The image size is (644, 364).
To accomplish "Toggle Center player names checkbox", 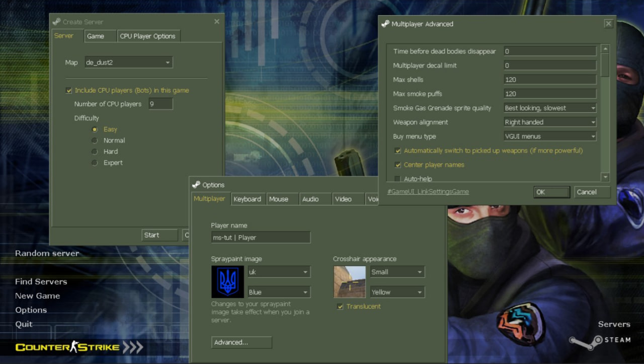I will coord(397,165).
